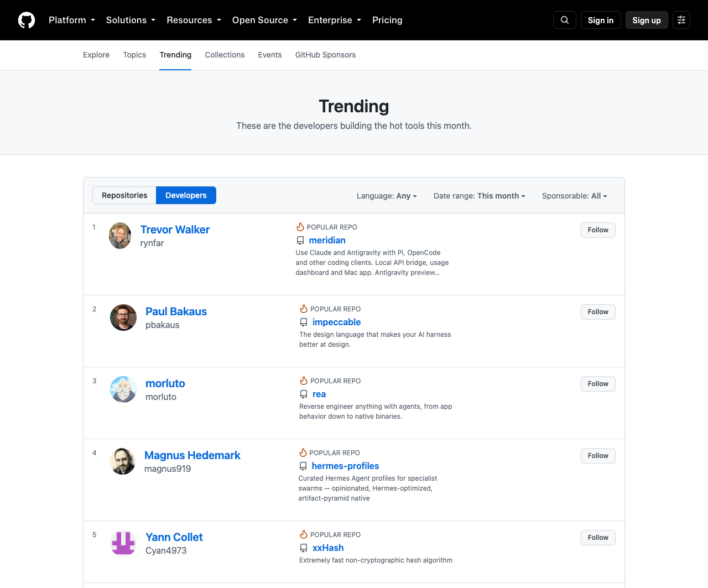Open the Resources dropdown menu
This screenshot has width=708, height=588.
coord(194,20)
